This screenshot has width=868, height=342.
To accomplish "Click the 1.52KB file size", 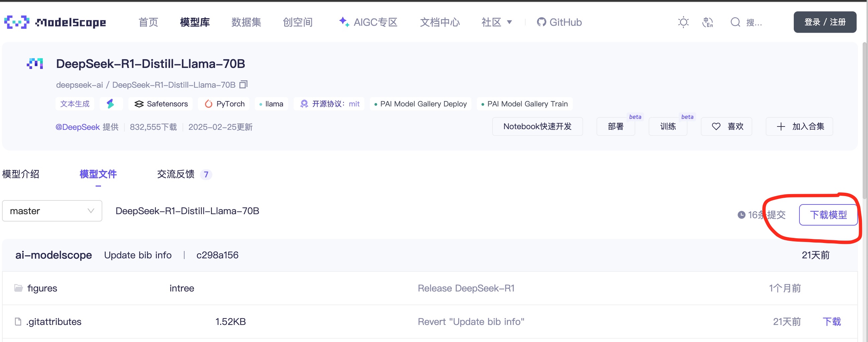I will [x=230, y=322].
